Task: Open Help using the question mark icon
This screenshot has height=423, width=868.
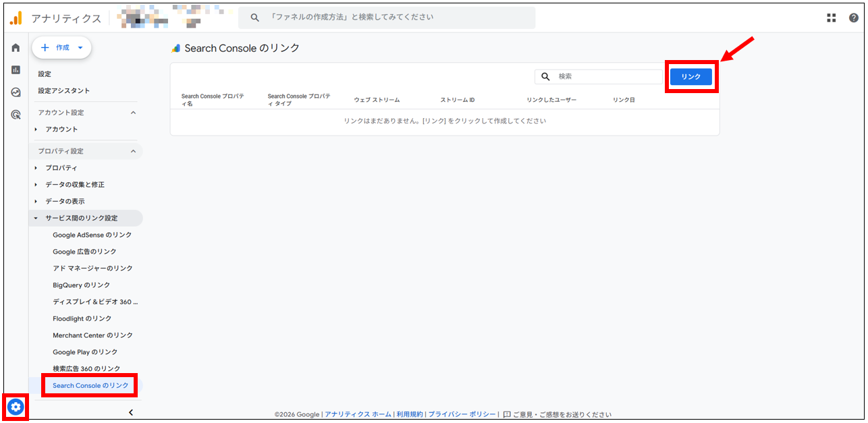Action: click(853, 18)
